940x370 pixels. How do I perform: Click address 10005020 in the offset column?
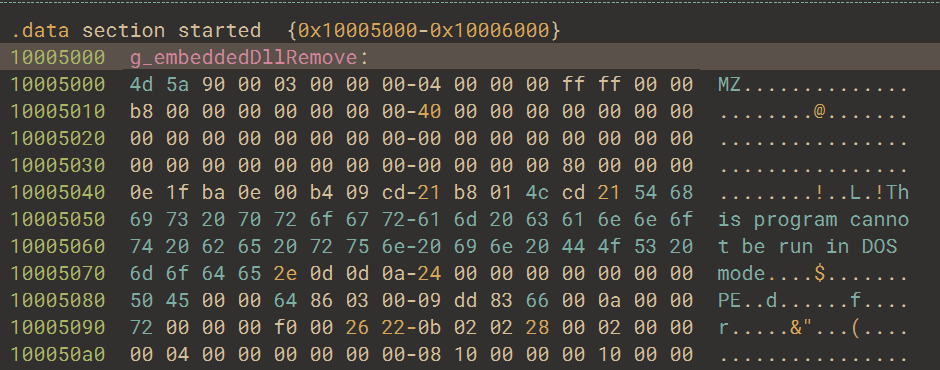(x=58, y=139)
